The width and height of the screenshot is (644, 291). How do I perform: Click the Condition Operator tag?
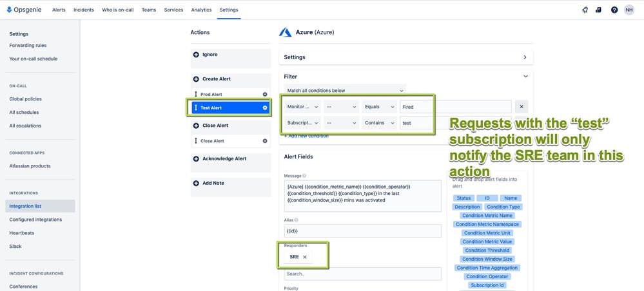pyautogui.click(x=487, y=277)
